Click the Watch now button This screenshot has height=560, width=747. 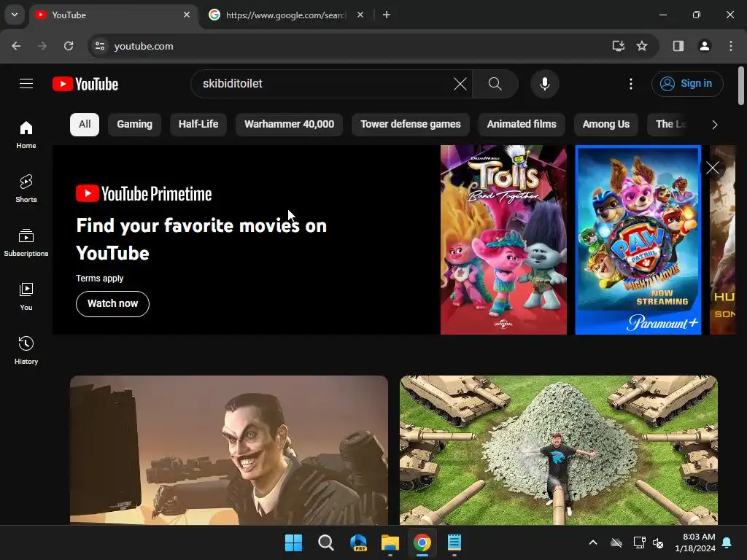pos(112,304)
